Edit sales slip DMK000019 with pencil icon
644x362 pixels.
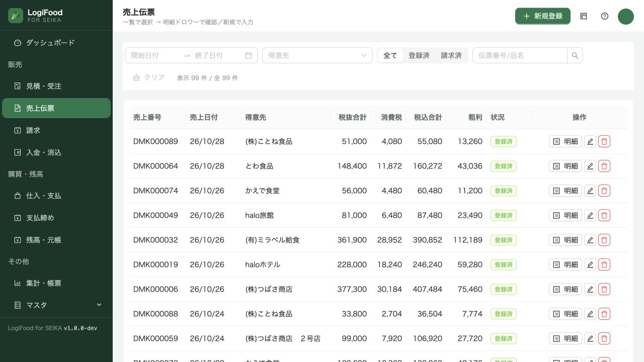(x=590, y=265)
